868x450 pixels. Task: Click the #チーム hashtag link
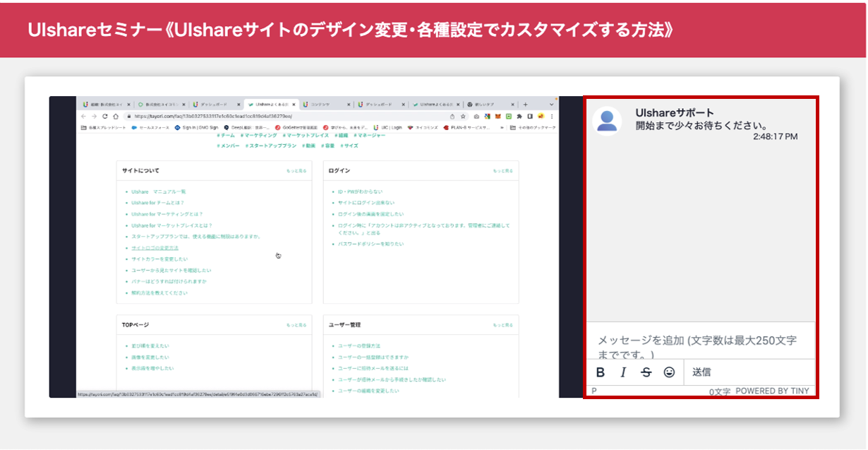[x=227, y=134]
